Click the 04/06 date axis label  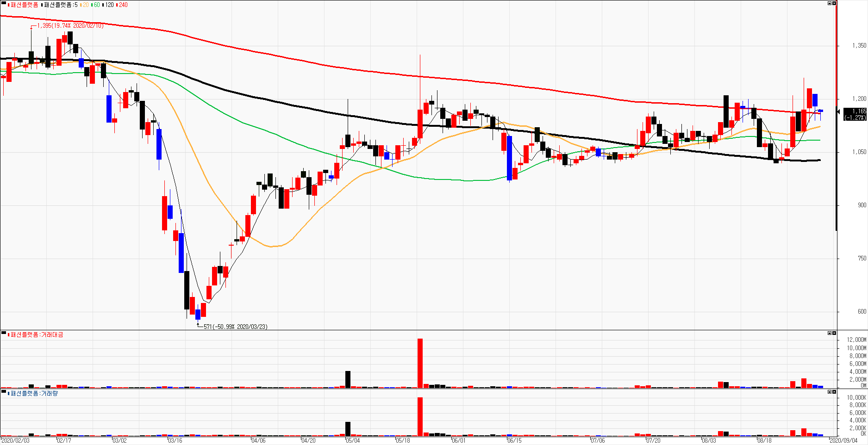[258, 440]
